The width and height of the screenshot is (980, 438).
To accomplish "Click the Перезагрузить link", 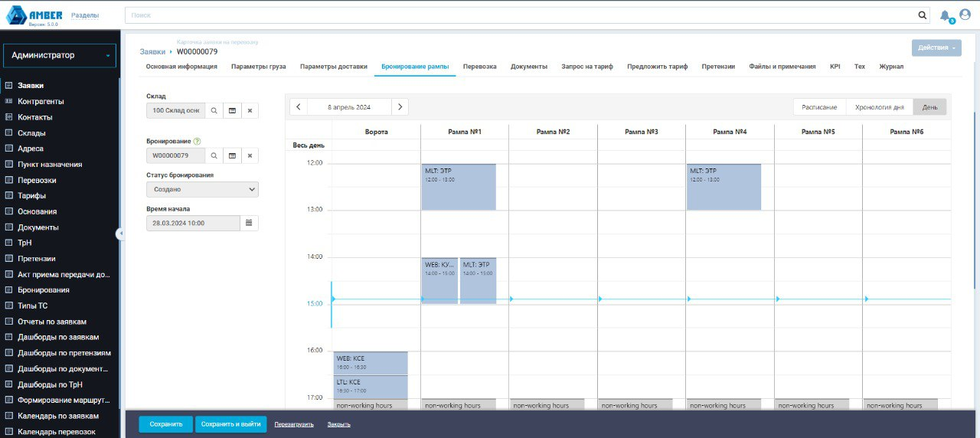I will tap(294, 424).
